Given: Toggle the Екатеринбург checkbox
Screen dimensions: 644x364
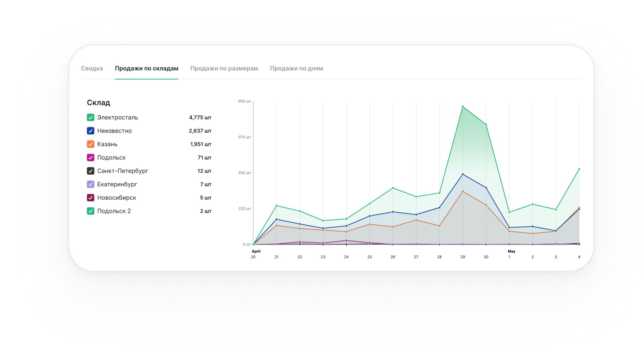Looking at the screenshot, I should 91,184.
